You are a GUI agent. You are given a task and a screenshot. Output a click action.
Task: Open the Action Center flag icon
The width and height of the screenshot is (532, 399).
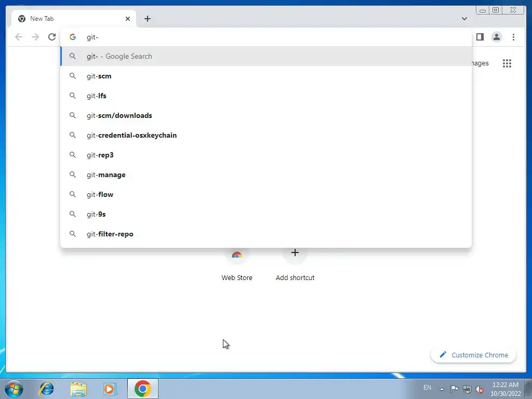(x=454, y=389)
